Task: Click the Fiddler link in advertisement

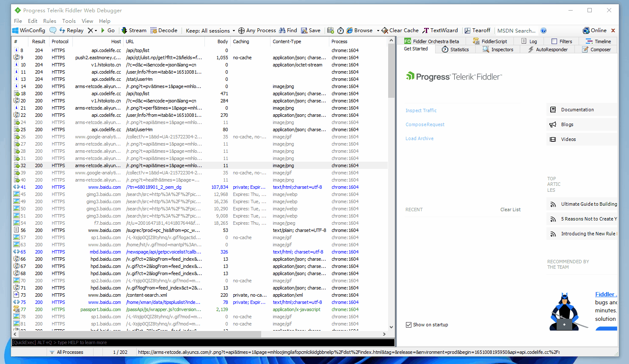Action: click(605, 294)
